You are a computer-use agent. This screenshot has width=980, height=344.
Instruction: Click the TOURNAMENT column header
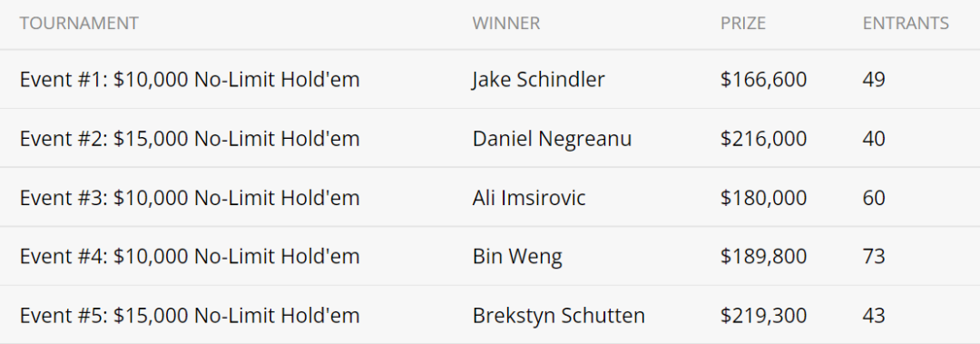[79, 23]
